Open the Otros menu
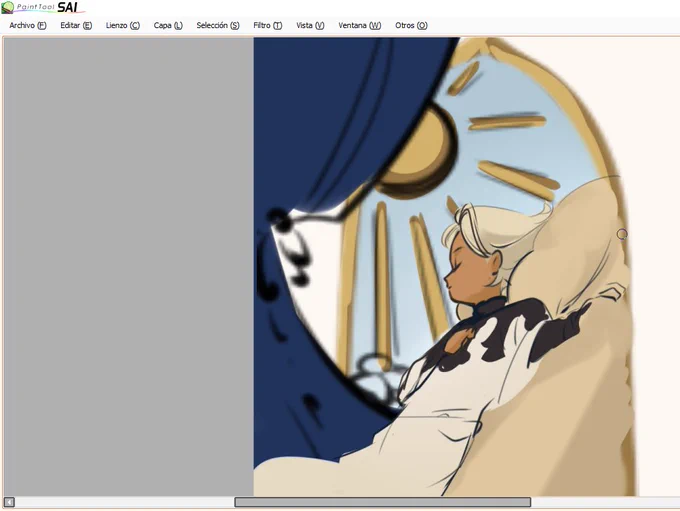 pos(411,26)
